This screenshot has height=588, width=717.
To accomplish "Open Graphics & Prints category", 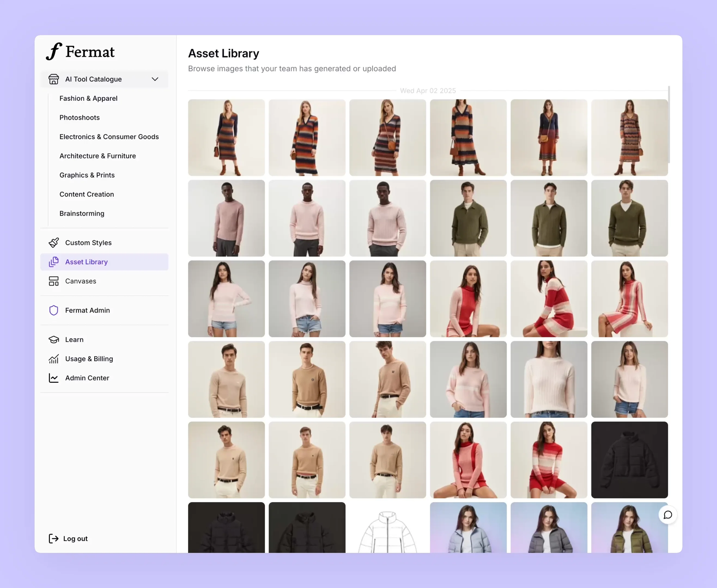I will tap(87, 175).
